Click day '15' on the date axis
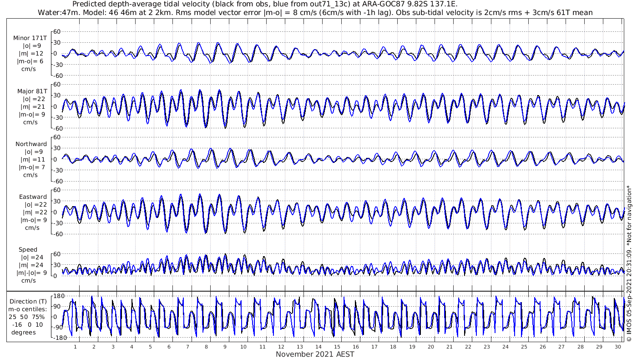The image size is (637, 364). click(x=337, y=347)
